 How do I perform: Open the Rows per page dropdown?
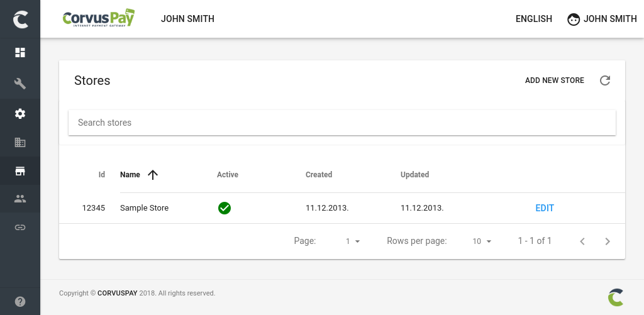(x=482, y=241)
